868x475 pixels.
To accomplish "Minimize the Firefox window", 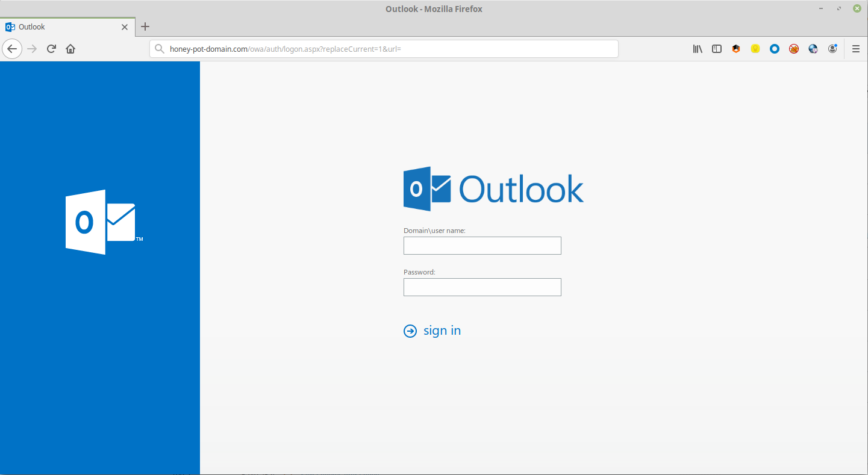I will click(822, 8).
